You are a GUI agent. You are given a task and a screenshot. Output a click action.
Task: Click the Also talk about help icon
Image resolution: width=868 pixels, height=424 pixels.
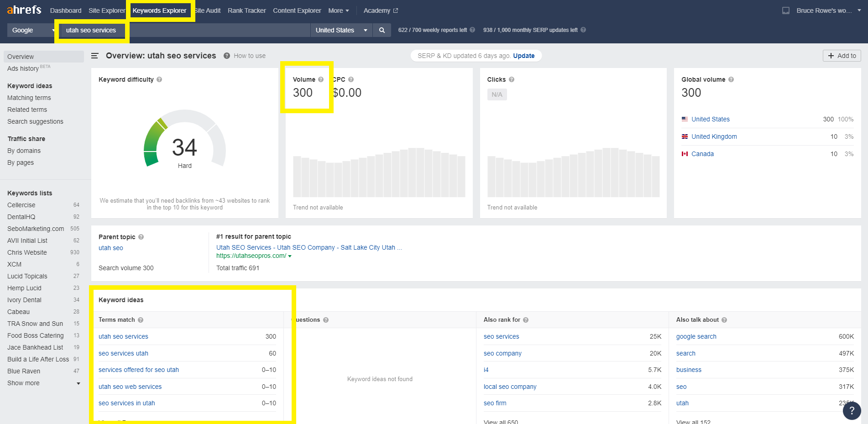724,320
